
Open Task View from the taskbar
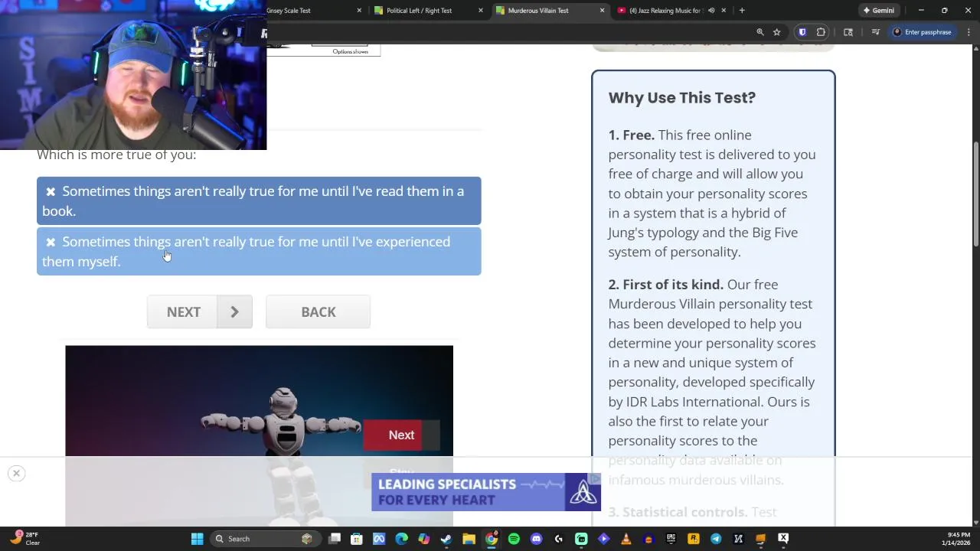(335, 539)
